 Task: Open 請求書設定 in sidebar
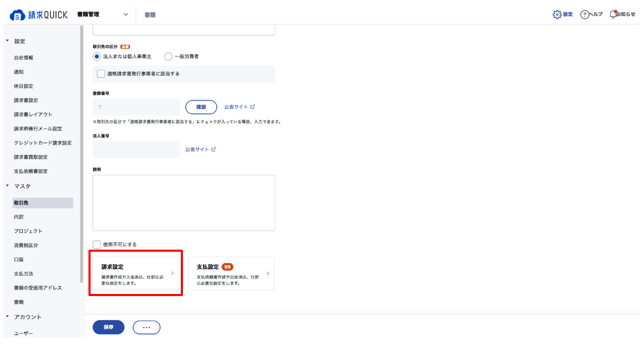[26, 100]
